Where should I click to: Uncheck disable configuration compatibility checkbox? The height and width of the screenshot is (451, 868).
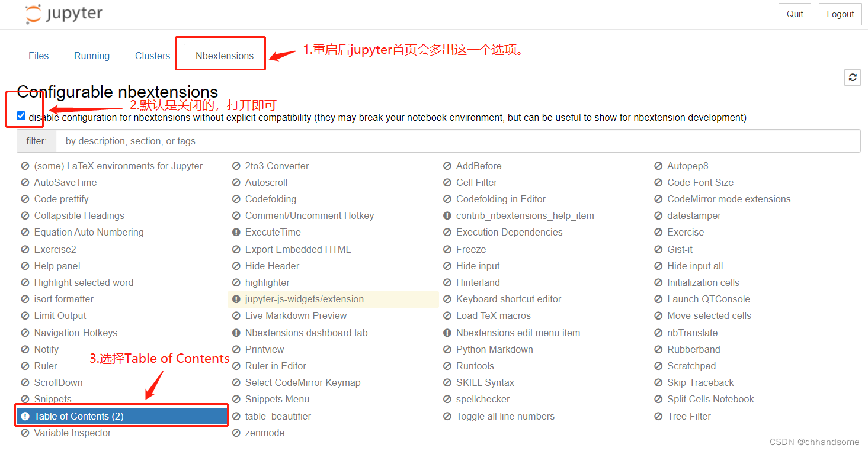(21, 116)
